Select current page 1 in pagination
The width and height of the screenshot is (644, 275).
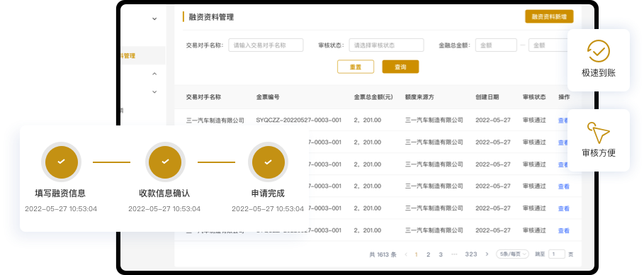pyautogui.click(x=416, y=254)
